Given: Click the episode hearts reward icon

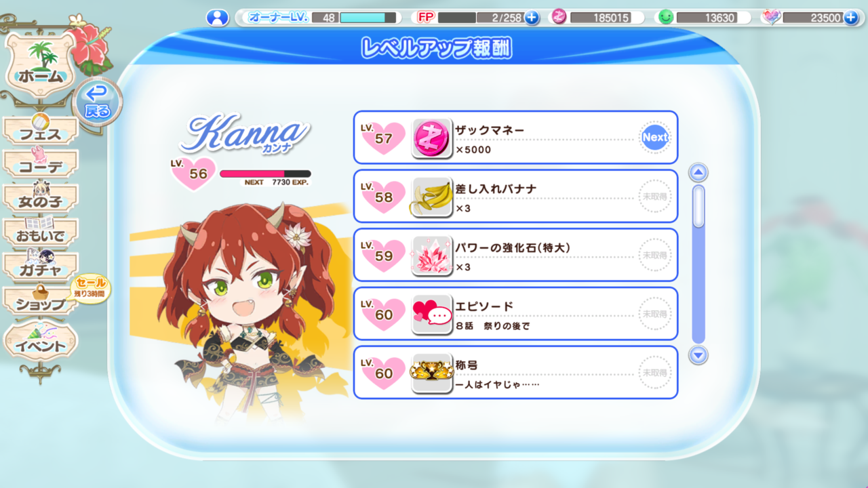Looking at the screenshot, I should (432, 314).
